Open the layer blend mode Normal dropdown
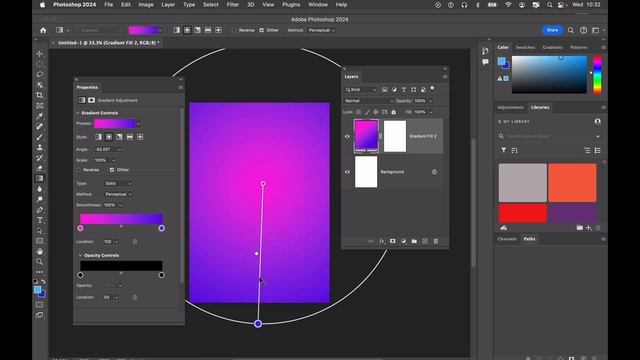The image size is (640, 360). click(x=369, y=101)
